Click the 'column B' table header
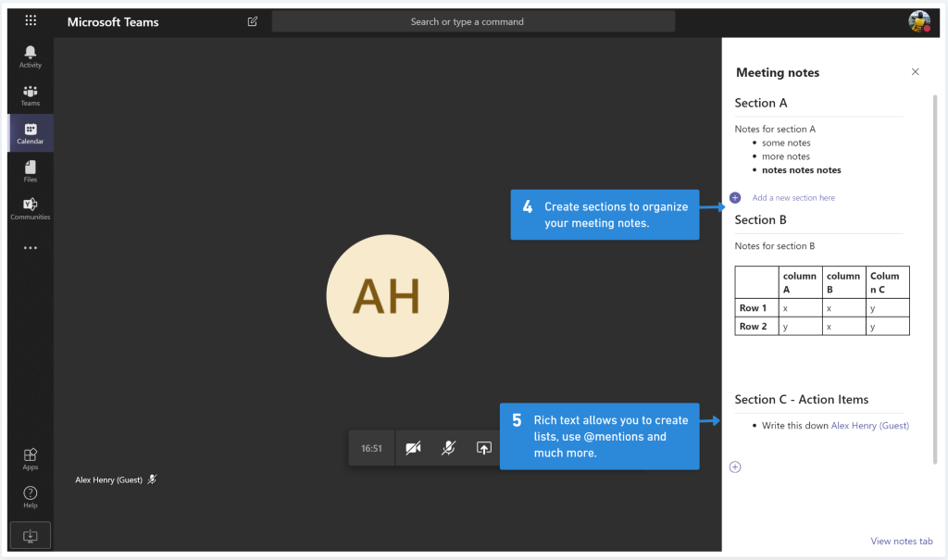Image resolution: width=948 pixels, height=560 pixels. pyautogui.click(x=843, y=282)
